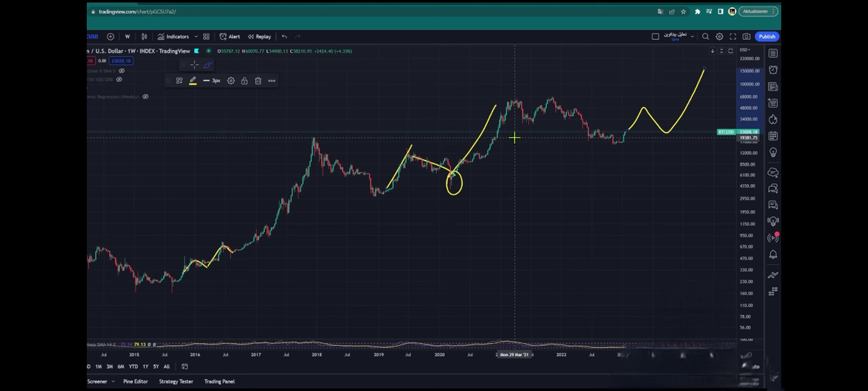Viewport: 868px width, 391px height.
Task: Open the Strategy Tester tab
Action: pyautogui.click(x=176, y=382)
